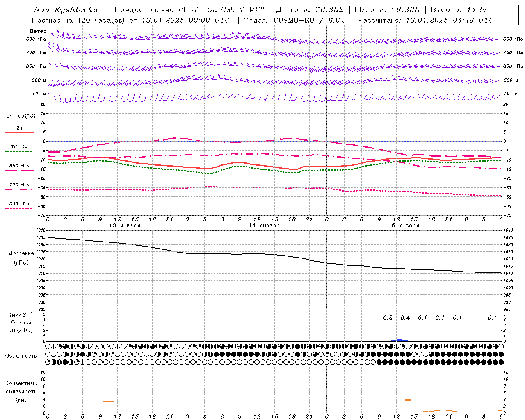Click the orange convective bar on 13 января
This screenshot has width=525, height=420.
pos(109,402)
